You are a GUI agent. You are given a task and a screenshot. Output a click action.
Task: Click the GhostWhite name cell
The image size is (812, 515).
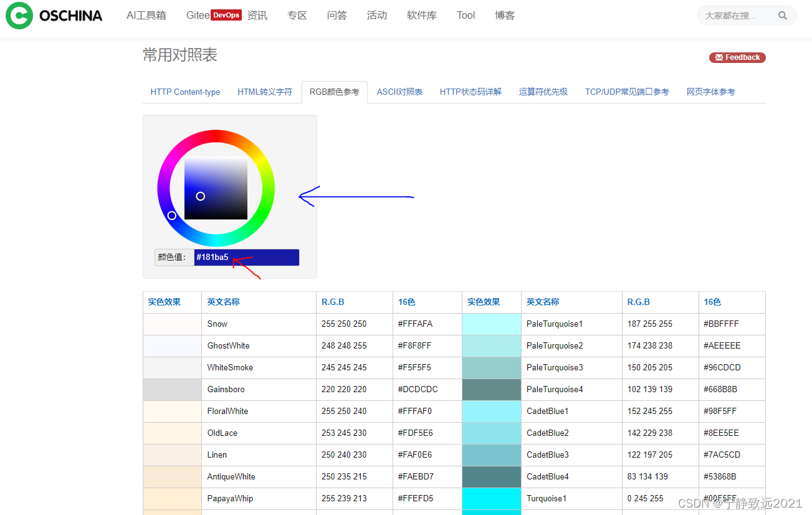[x=259, y=346]
